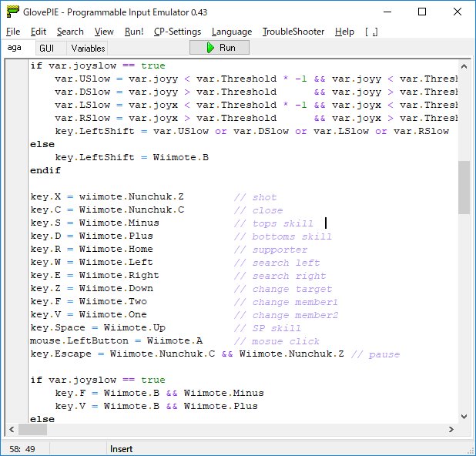Click the line 'key.W = Wiimote.Left'
The width and height of the screenshot is (476, 456).
(x=92, y=262)
